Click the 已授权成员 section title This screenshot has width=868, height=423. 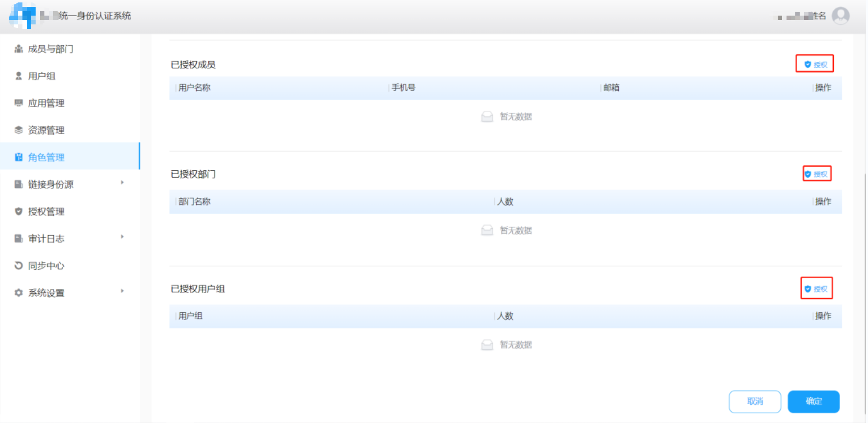(193, 64)
